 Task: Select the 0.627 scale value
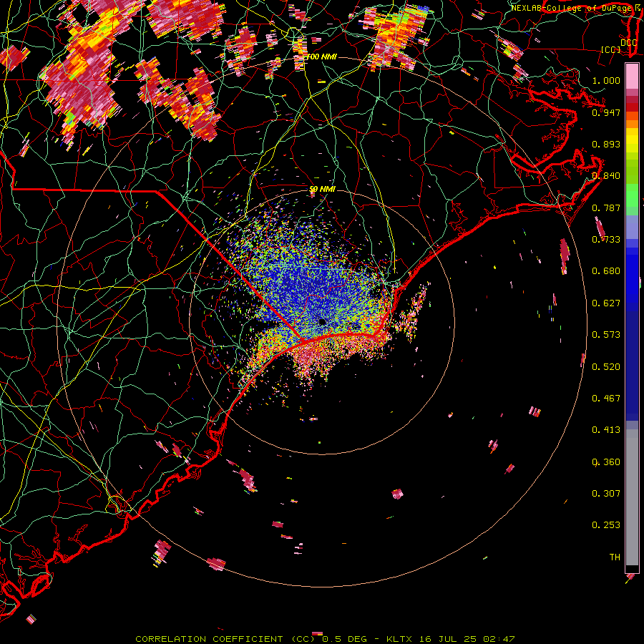606,303
